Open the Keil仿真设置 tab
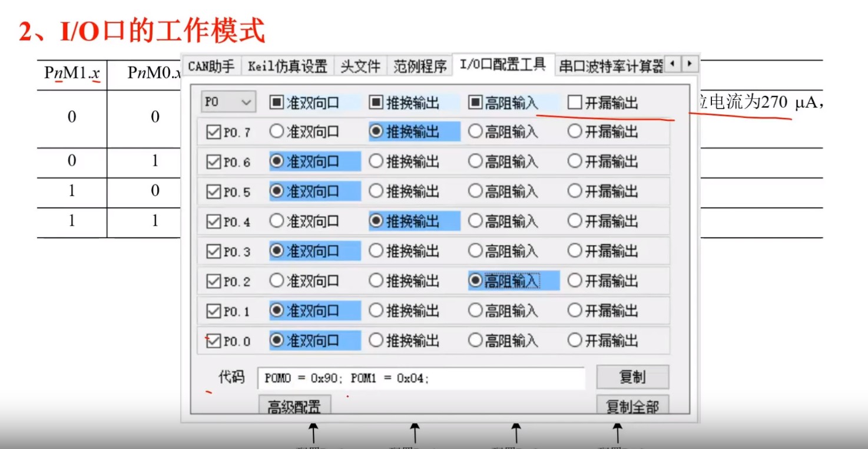 [287, 66]
